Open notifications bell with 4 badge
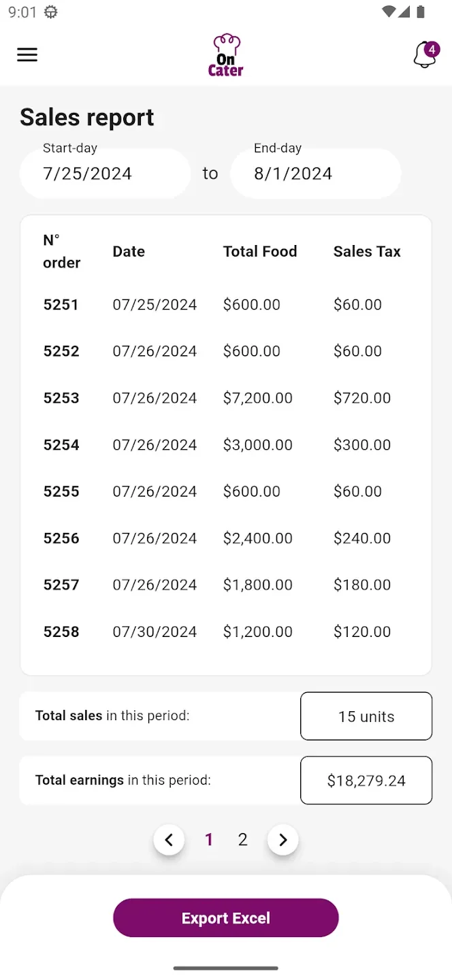Screen dimensions: 452x980 pyautogui.click(x=425, y=55)
